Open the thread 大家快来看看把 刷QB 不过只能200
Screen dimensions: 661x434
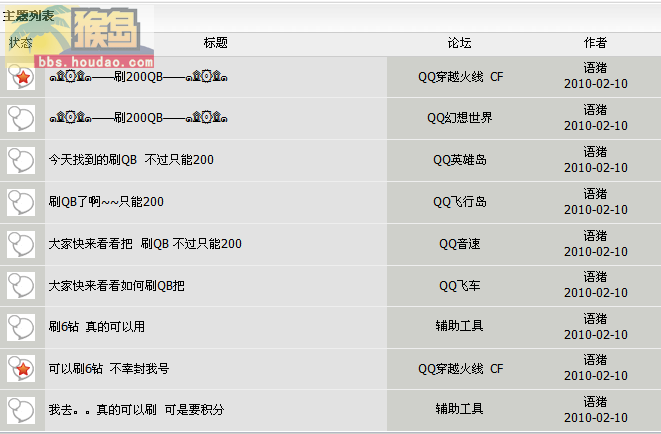click(145, 244)
